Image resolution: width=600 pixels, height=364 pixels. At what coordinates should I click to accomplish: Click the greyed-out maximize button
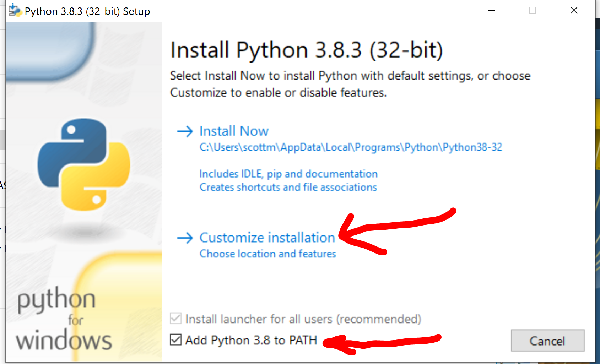pyautogui.click(x=533, y=11)
